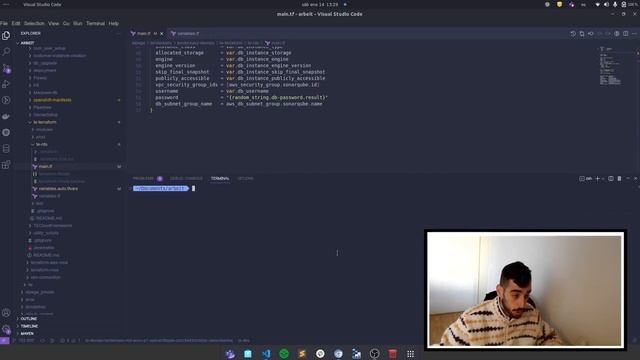Open the Run menu
Viewport: 640px width, 360px height.
(78, 23)
